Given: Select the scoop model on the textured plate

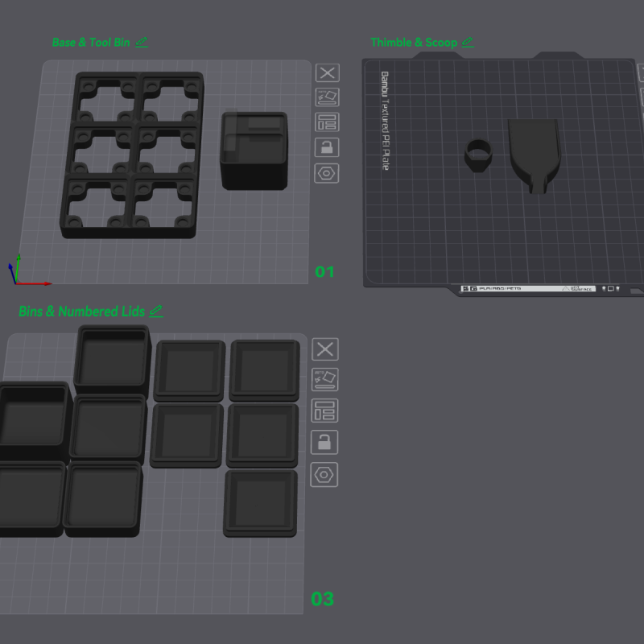Looking at the screenshot, I should point(535,149).
